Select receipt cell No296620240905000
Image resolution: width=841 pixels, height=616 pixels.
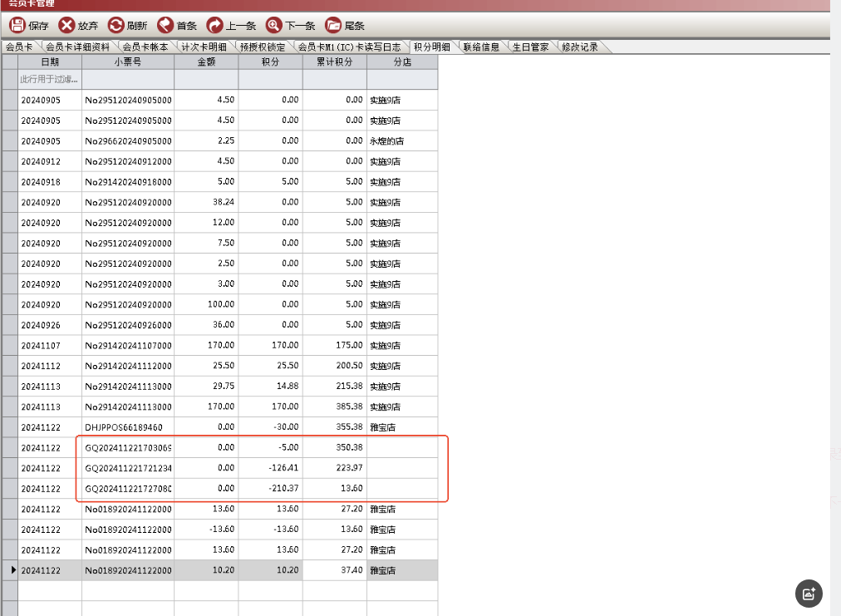(x=128, y=141)
